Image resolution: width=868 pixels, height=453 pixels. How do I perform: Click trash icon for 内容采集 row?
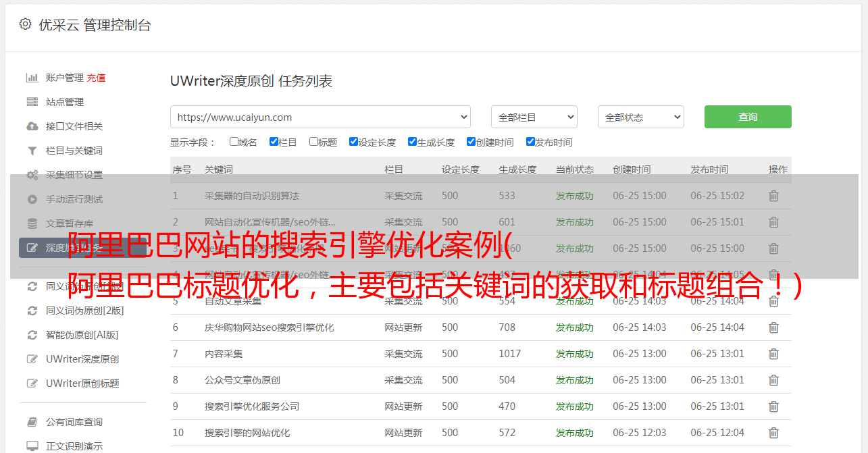pos(773,354)
